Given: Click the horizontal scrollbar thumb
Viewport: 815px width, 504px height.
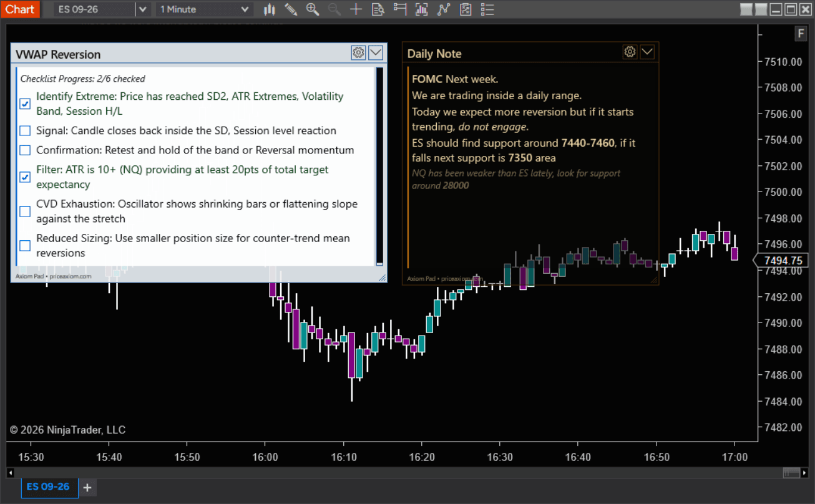Looking at the screenshot, I should pyautogui.click(x=791, y=472).
